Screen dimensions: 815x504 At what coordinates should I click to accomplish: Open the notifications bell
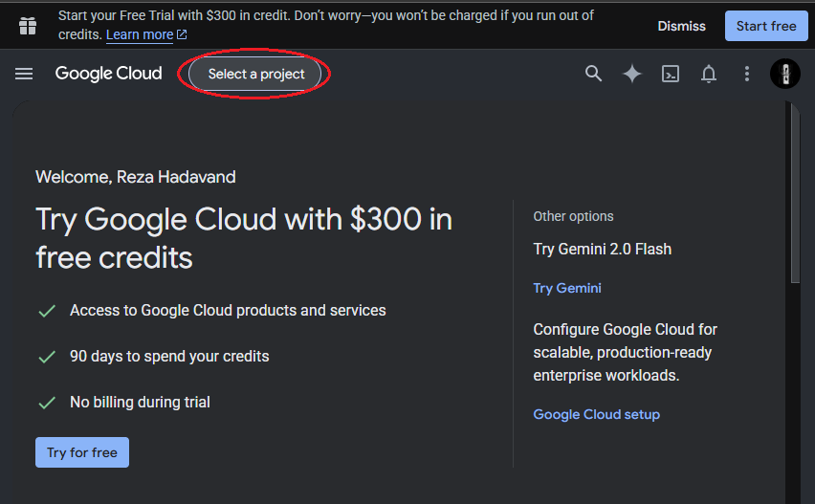[x=709, y=74]
